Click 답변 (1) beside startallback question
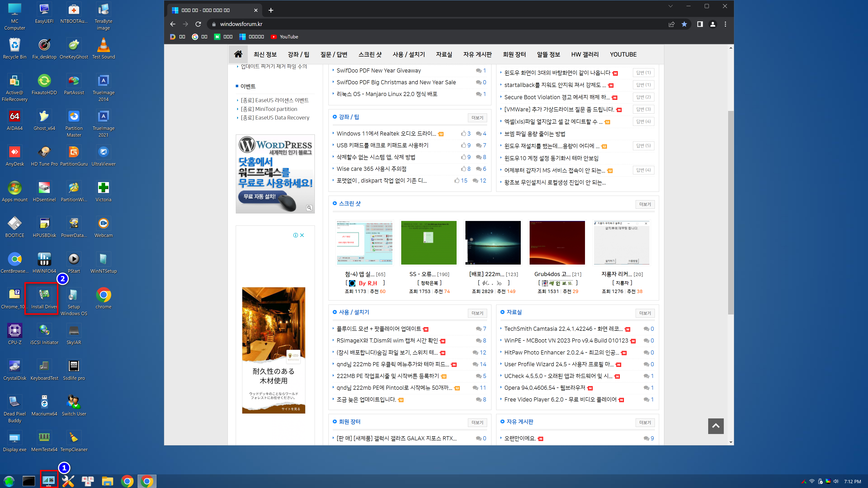The height and width of the screenshot is (488, 868). click(643, 85)
